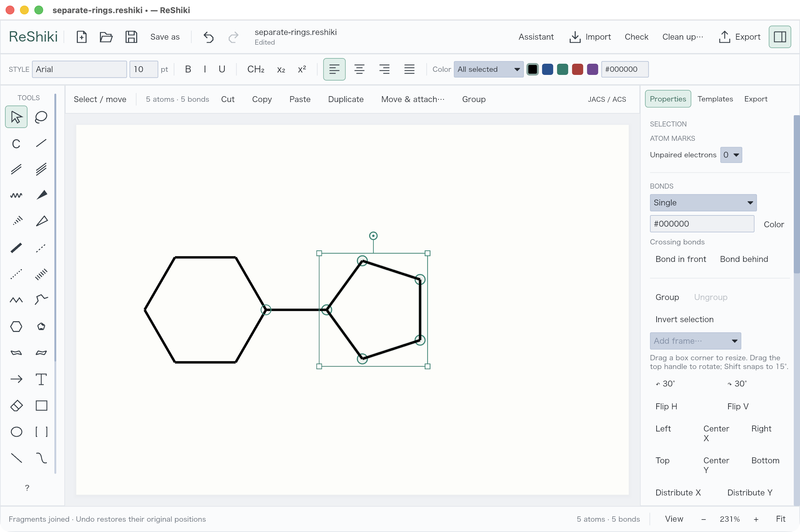Undo the last action
Image resolution: width=800 pixels, height=532 pixels.
point(208,37)
